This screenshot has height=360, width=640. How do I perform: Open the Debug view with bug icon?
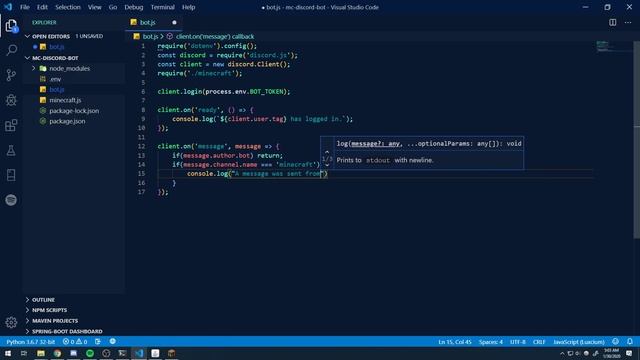pyautogui.click(x=11, y=100)
